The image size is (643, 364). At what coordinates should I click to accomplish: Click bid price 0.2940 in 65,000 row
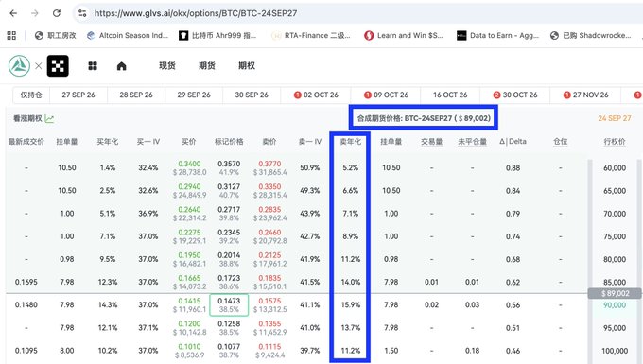pyautogui.click(x=189, y=186)
